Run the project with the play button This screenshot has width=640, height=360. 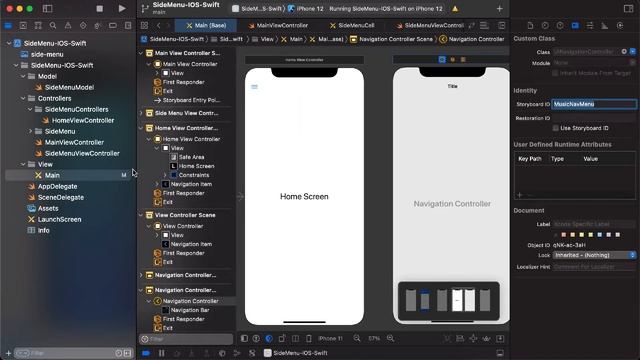[x=122, y=8]
